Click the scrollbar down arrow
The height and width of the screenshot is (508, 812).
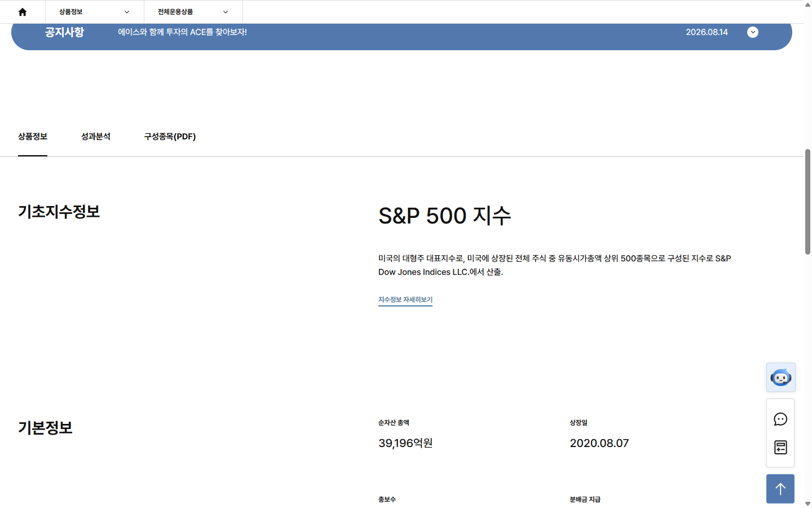(807, 503)
